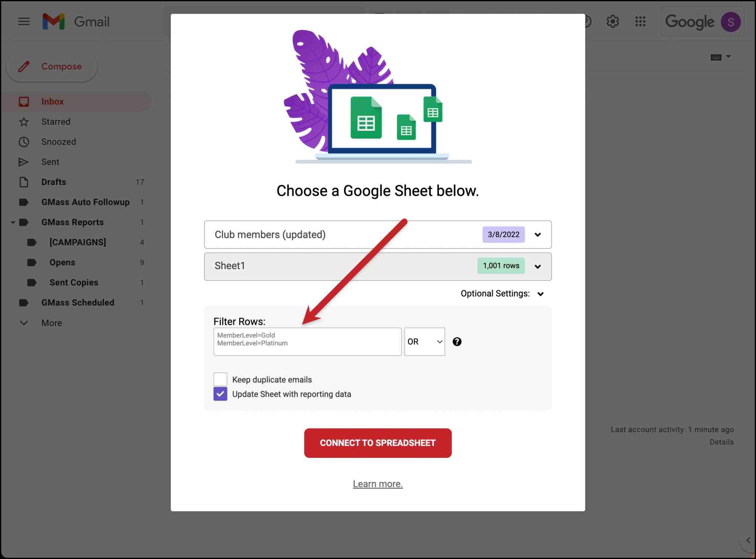
Task: Open Gmail settings gear
Action: 613,21
